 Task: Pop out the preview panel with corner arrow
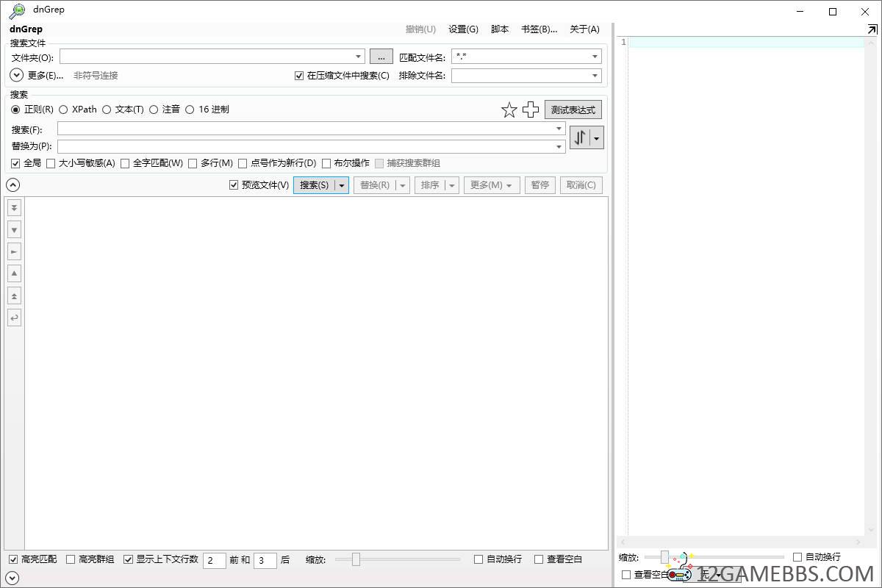pyautogui.click(x=872, y=29)
